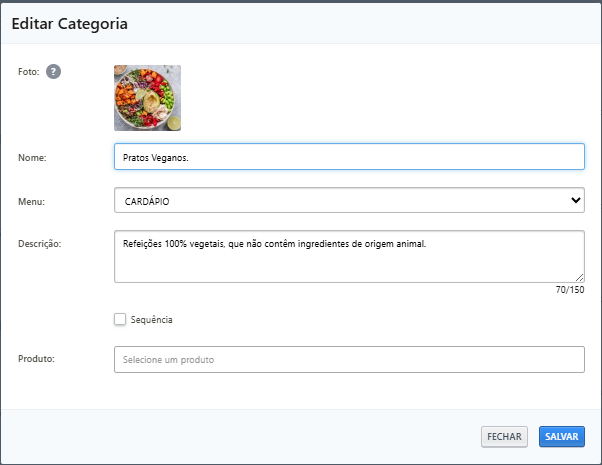This screenshot has width=602, height=465.
Task: Click the vegan bowl category photo
Action: [147, 98]
